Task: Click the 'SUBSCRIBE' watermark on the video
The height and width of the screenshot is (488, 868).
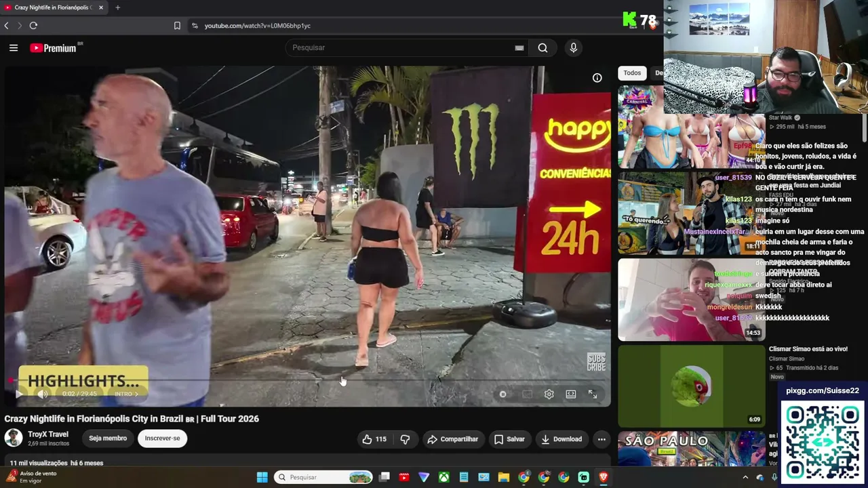Action: [x=596, y=362]
